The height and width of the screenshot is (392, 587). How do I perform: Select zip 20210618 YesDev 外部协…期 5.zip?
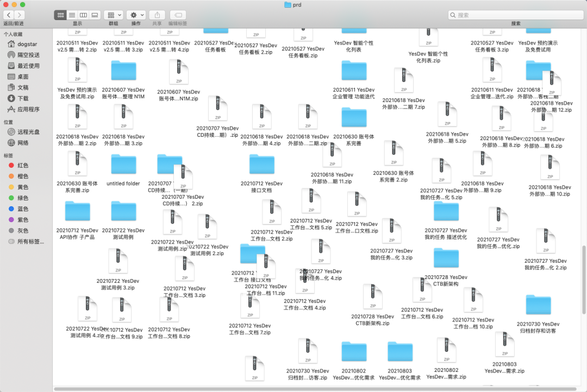[x=447, y=114]
